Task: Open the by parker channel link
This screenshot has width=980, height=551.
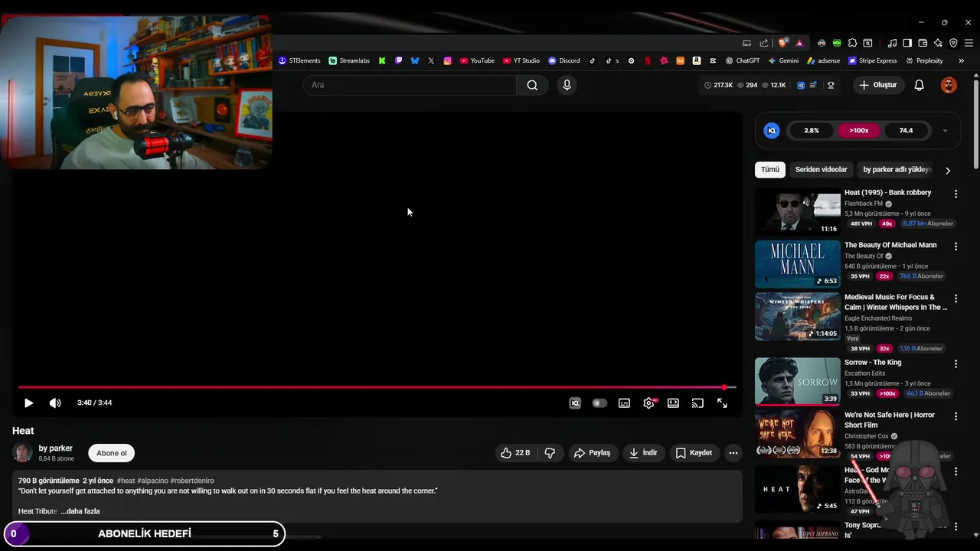Action: (56, 448)
